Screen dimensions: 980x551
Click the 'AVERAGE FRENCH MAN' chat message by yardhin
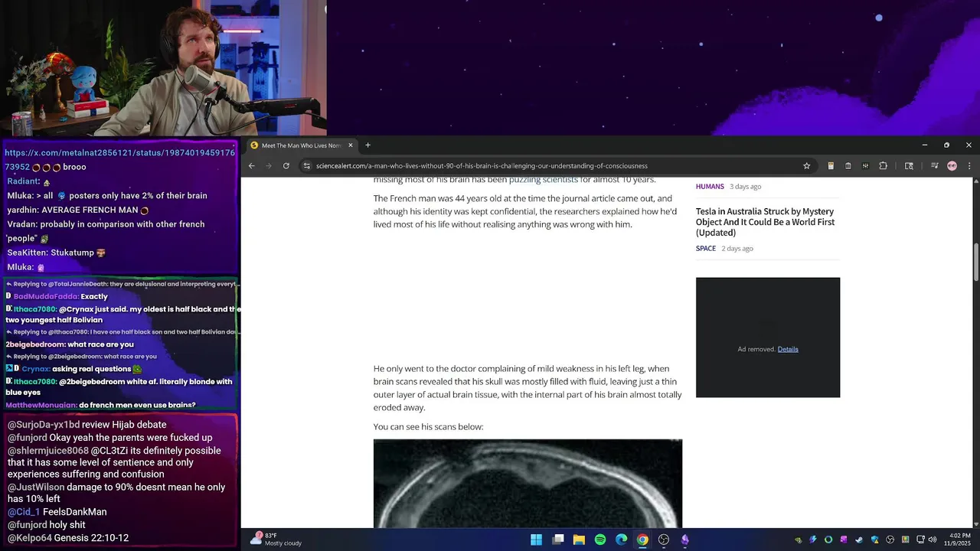[x=77, y=210]
